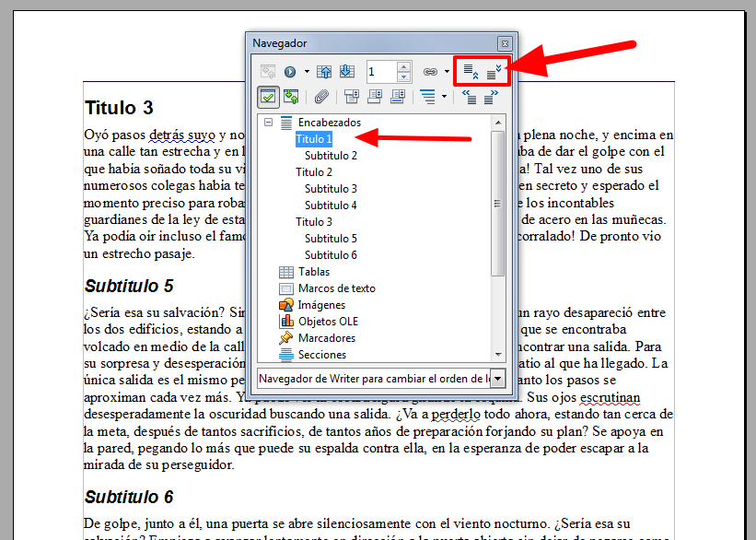This screenshot has height=540, width=756.
Task: Click the Anchor to Text icon
Action: pyautogui.click(x=398, y=97)
